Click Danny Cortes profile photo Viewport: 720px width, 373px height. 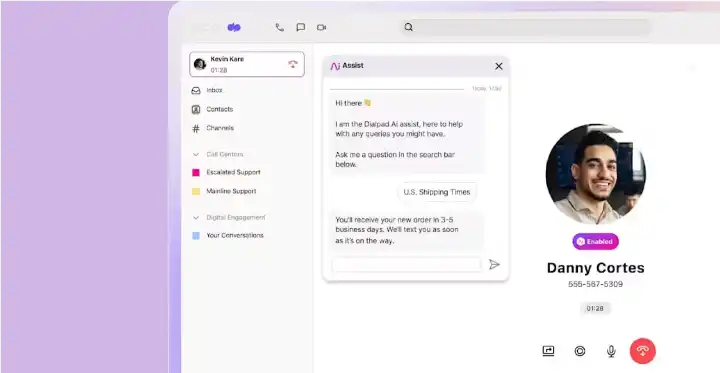tap(596, 174)
